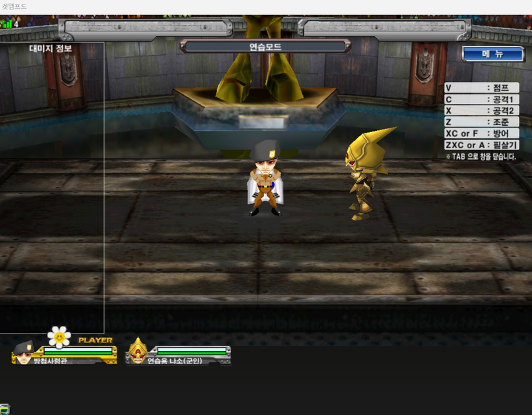Select the V 점프 key hint row
Screen dimensions: 532x415
coord(481,88)
